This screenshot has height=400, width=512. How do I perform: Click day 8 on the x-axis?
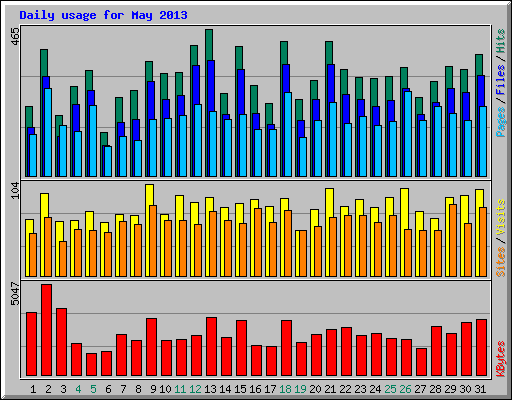pyautogui.click(x=138, y=389)
